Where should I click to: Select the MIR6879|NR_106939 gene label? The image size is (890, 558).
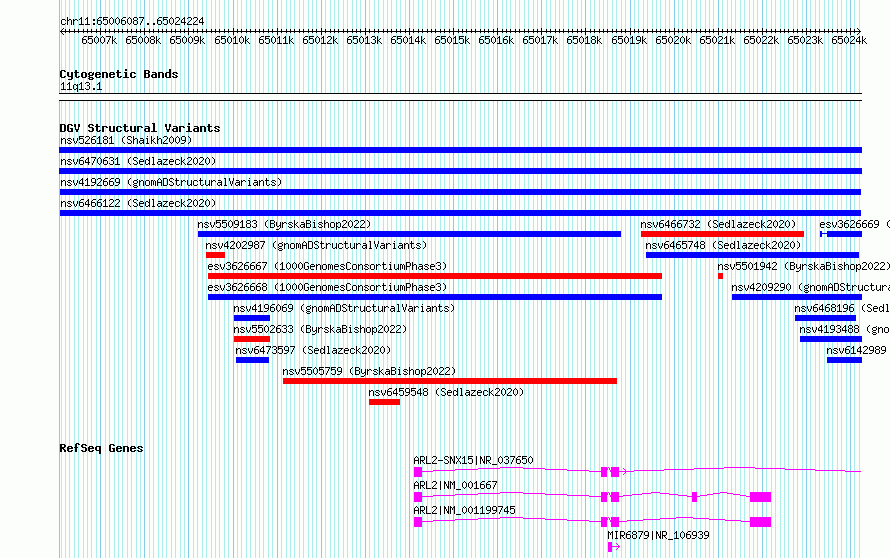click(658, 535)
